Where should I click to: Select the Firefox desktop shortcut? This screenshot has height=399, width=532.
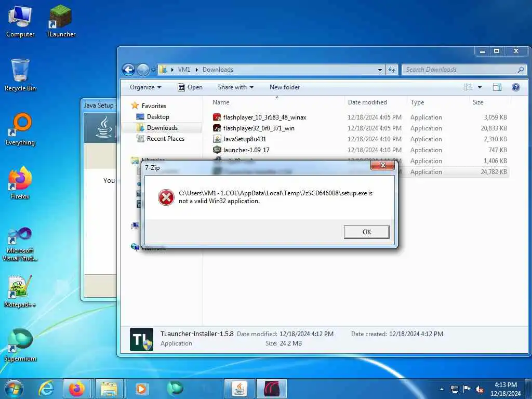pos(20,183)
